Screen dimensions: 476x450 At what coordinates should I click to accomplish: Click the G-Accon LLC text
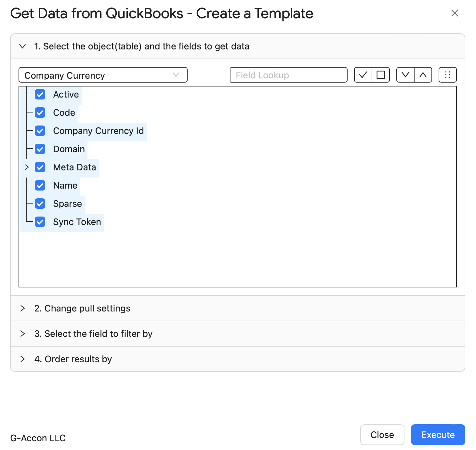[x=38, y=438]
